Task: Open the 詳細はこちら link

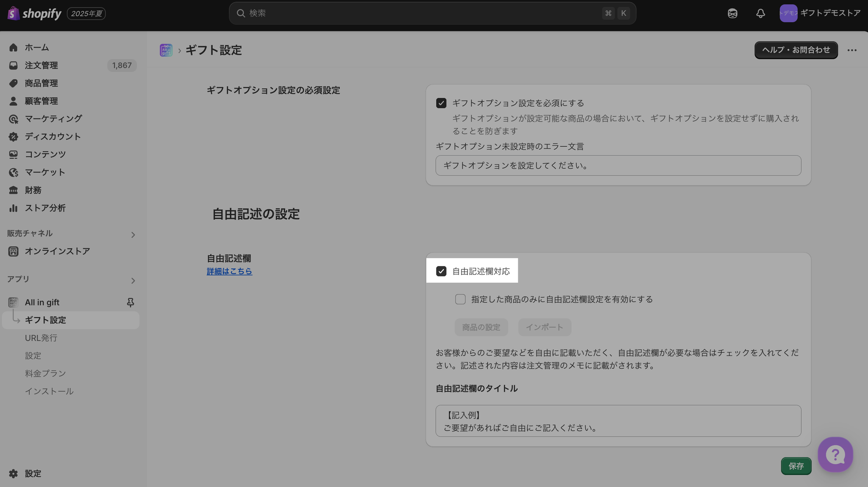Action: pos(229,271)
